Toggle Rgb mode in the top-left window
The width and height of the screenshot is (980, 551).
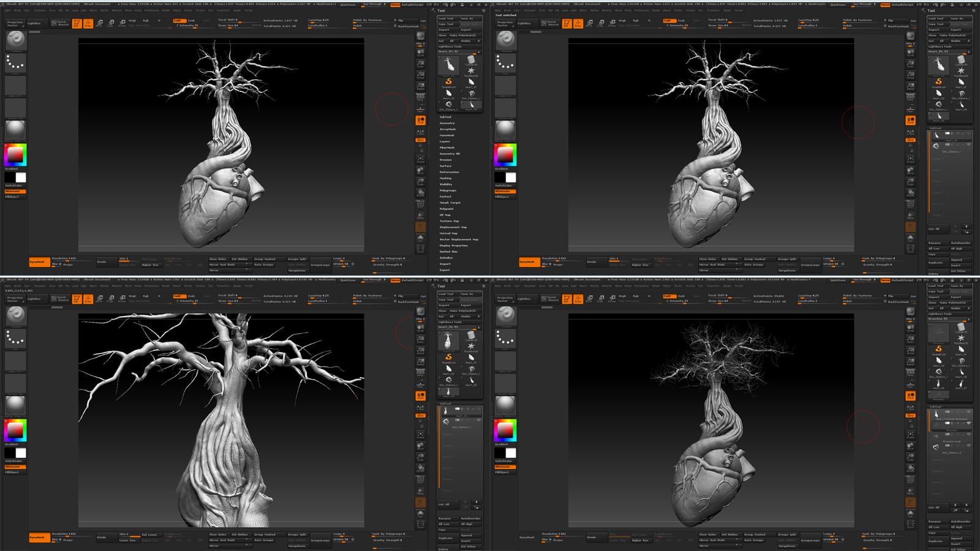pos(146,20)
